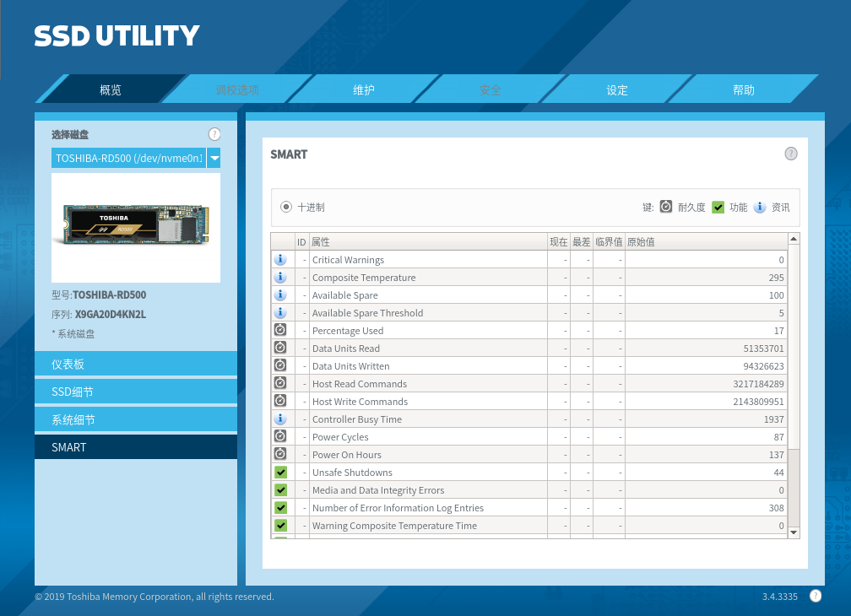Screen dimensions: 851x616
Task: Click the info icon beside Critical Warnings
Action: tap(280, 259)
